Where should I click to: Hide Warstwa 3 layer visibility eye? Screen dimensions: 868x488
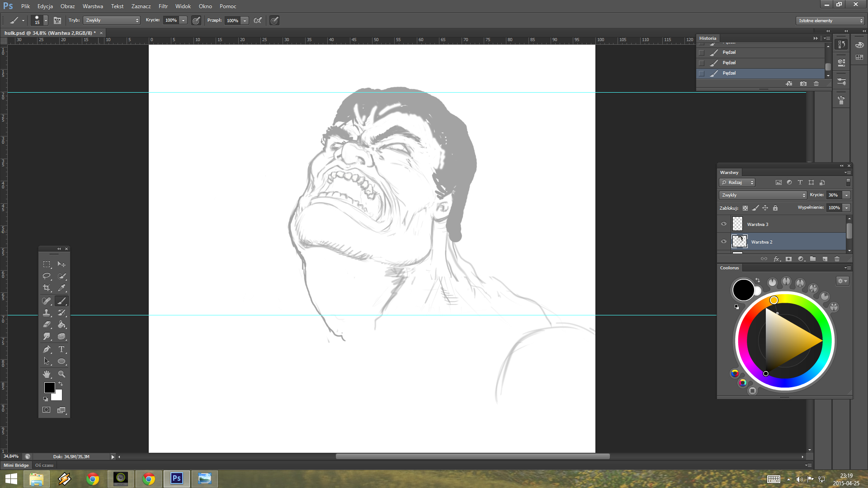[x=724, y=224]
